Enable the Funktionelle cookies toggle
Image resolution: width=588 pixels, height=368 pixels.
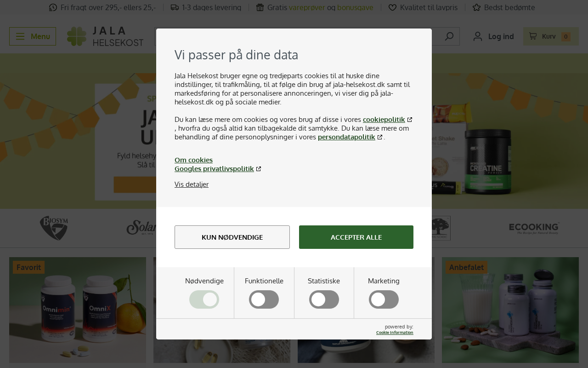(264, 299)
